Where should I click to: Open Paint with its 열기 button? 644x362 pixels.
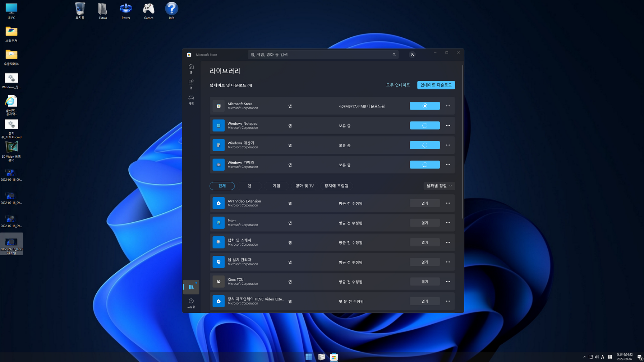pos(425,223)
